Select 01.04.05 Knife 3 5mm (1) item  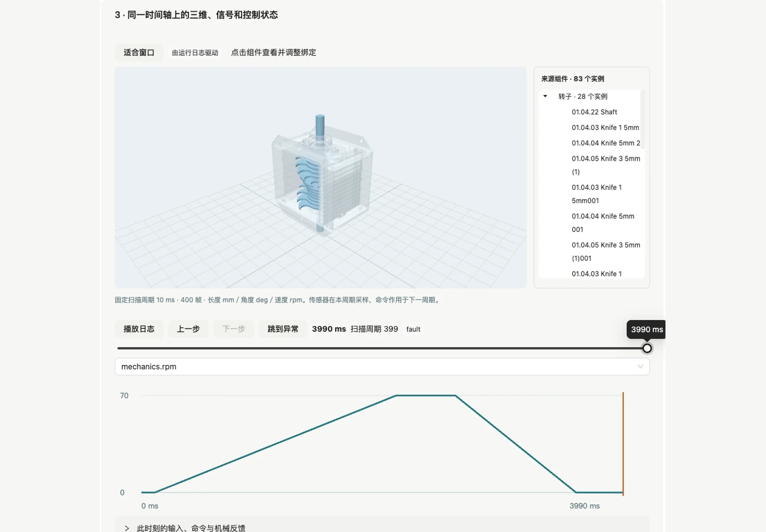[606, 165]
